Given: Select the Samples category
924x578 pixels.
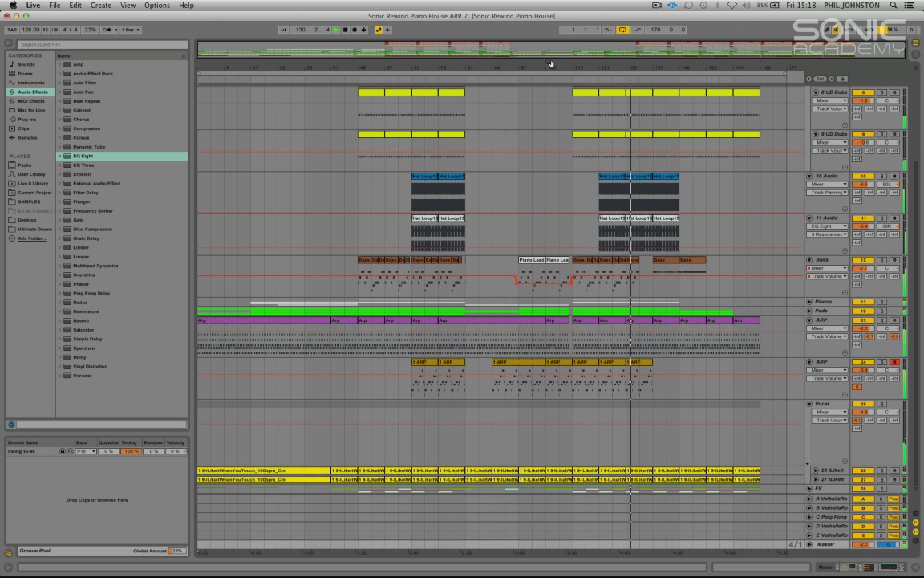Looking at the screenshot, I should (x=27, y=137).
